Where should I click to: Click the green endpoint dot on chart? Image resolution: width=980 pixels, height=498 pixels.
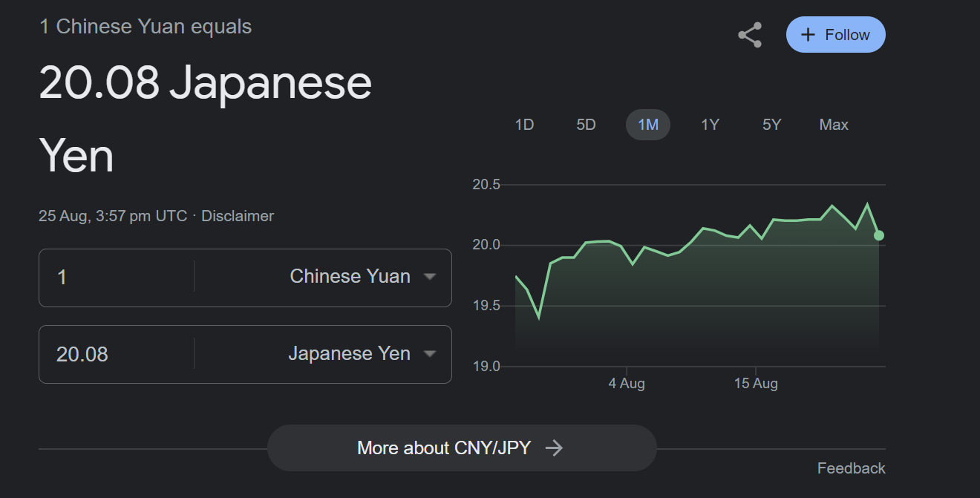pos(879,235)
